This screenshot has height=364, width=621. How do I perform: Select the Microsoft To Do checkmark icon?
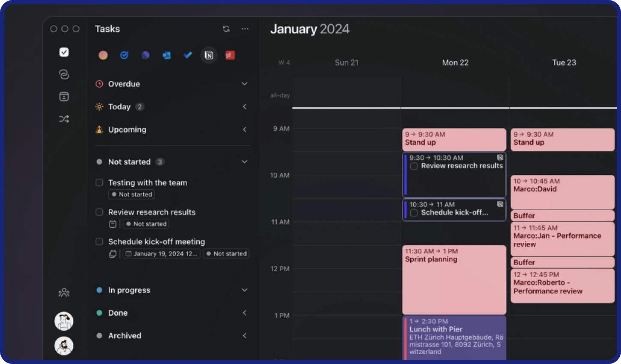[x=188, y=55]
